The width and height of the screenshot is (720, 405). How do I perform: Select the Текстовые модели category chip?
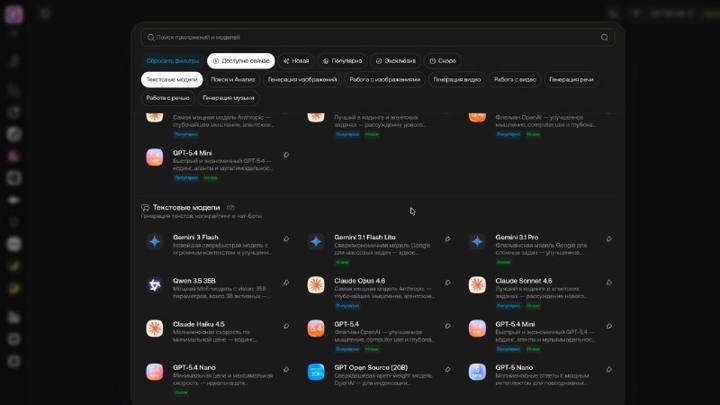pyautogui.click(x=172, y=79)
